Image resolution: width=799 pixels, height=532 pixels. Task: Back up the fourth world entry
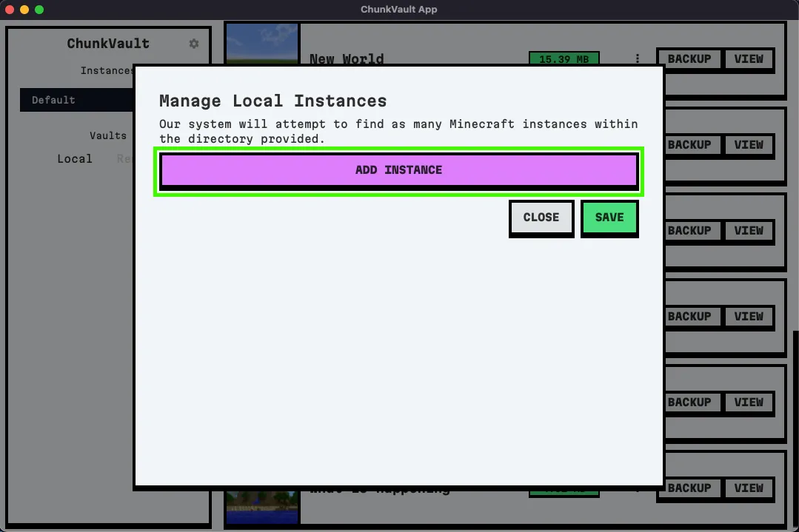click(x=691, y=317)
